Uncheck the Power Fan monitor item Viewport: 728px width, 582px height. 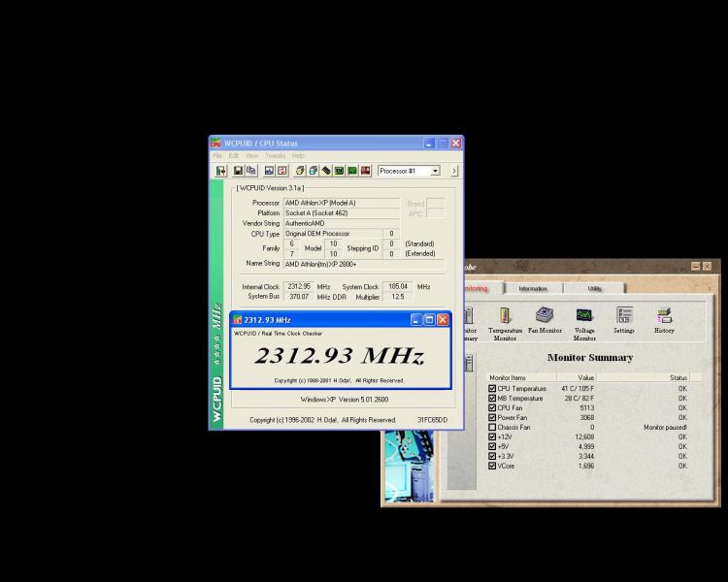[492, 417]
